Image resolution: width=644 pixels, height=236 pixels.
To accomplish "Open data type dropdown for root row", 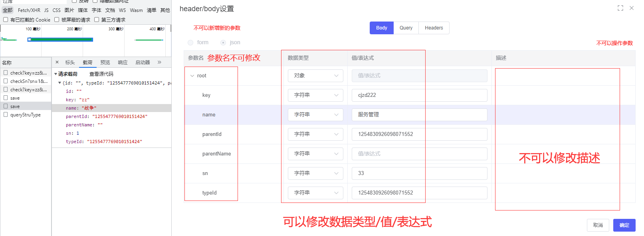I will click(x=315, y=76).
